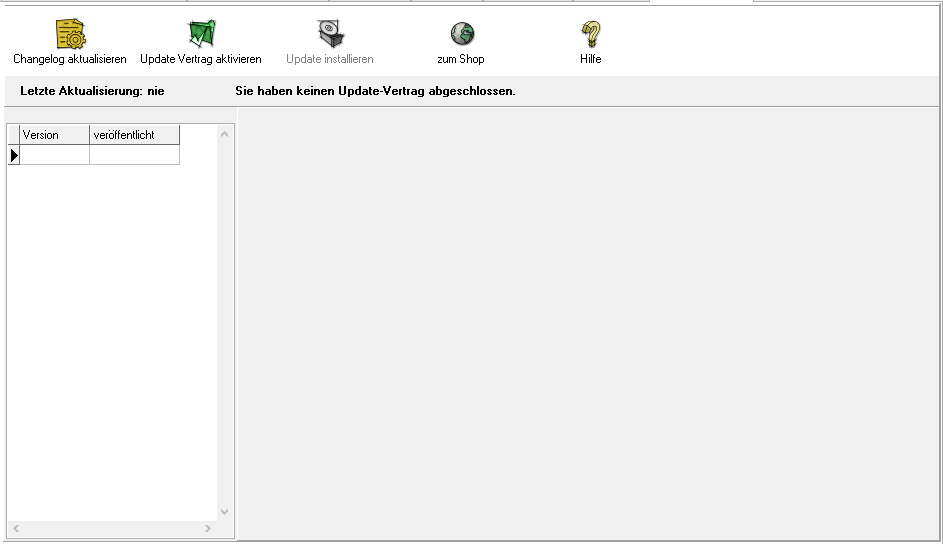943x544 pixels.
Task: Open the shop with the zum Shop globe
Action: point(461,35)
